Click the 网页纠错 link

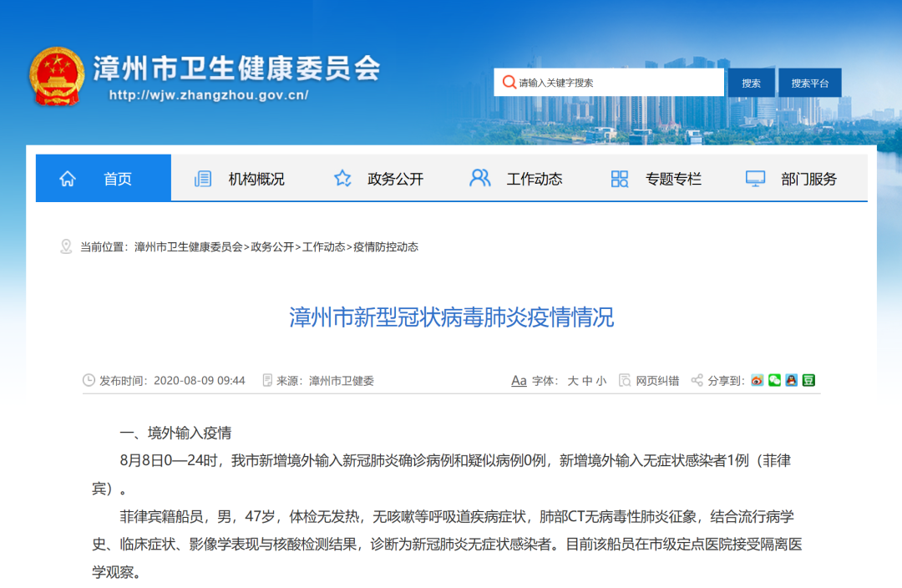(x=657, y=381)
